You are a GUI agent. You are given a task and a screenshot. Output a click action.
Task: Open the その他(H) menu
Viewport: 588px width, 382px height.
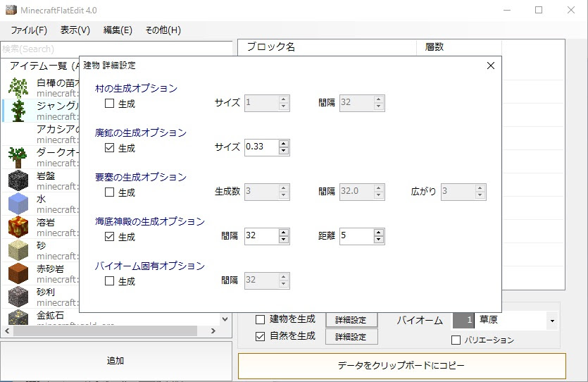coord(163,30)
